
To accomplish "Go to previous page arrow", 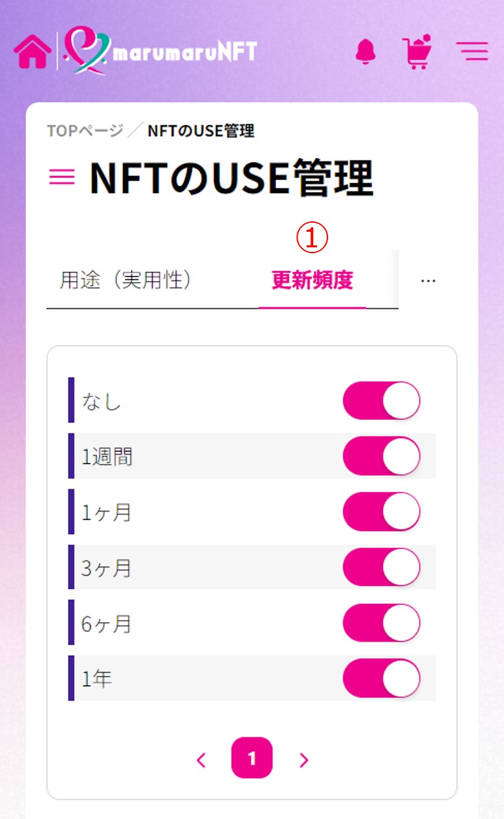I will pos(201,760).
